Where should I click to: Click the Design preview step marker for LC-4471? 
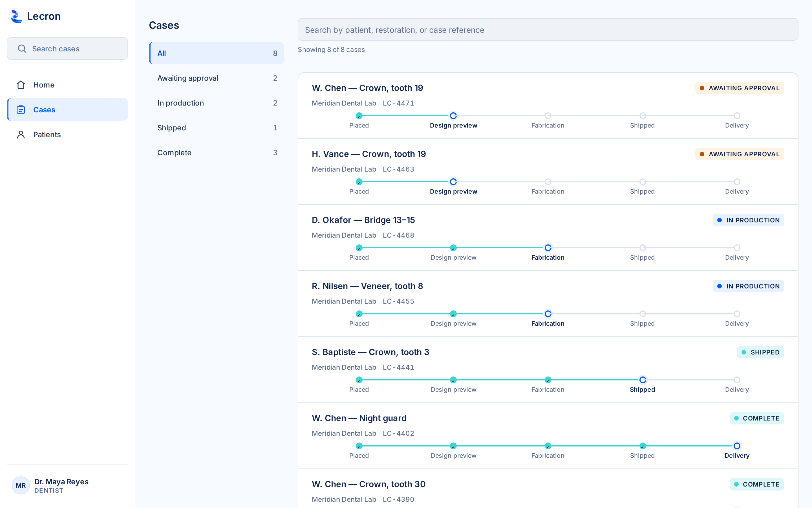(453, 116)
